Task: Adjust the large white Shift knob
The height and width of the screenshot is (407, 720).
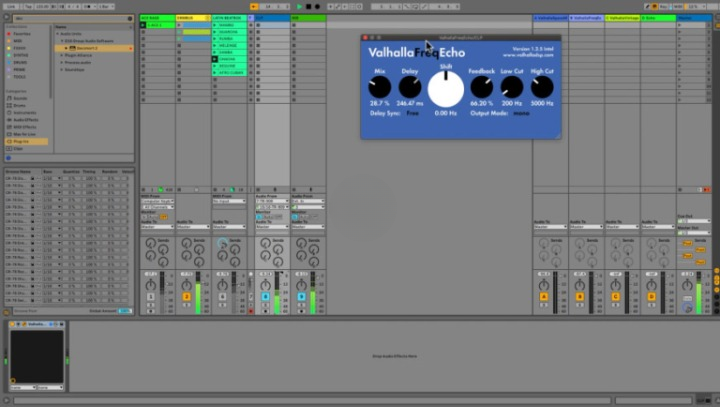Action: click(446, 89)
